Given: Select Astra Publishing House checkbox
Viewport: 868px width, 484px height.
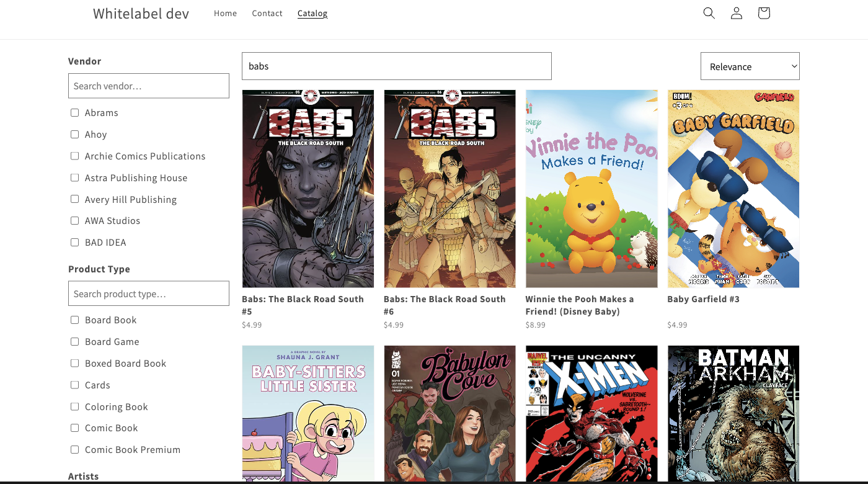Looking at the screenshot, I should pos(74,178).
